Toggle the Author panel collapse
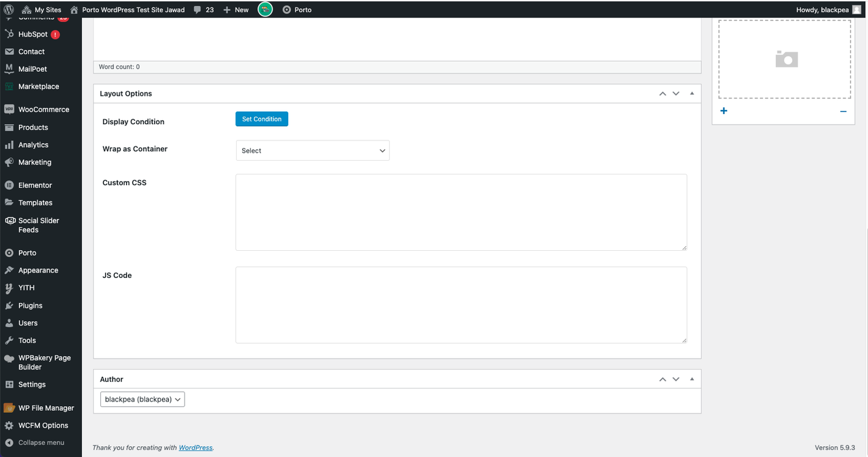868x457 pixels. click(x=692, y=379)
